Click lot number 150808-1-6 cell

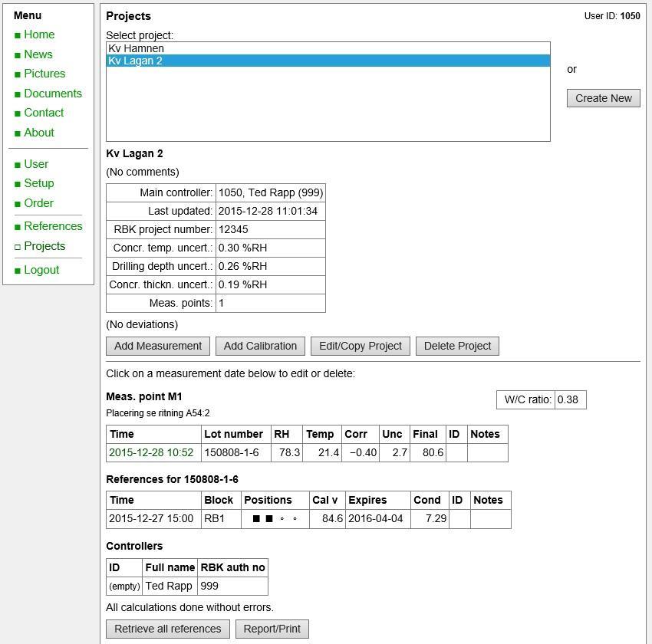click(235, 452)
